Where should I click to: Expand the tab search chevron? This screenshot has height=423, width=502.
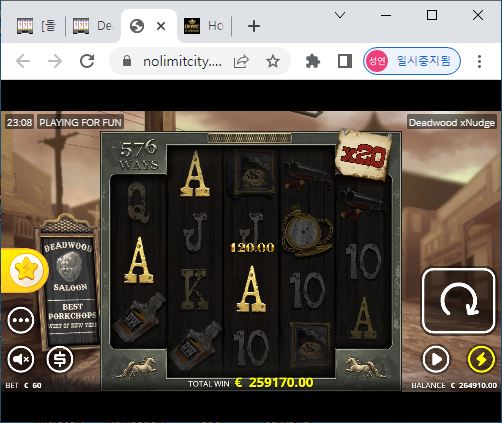pos(340,15)
